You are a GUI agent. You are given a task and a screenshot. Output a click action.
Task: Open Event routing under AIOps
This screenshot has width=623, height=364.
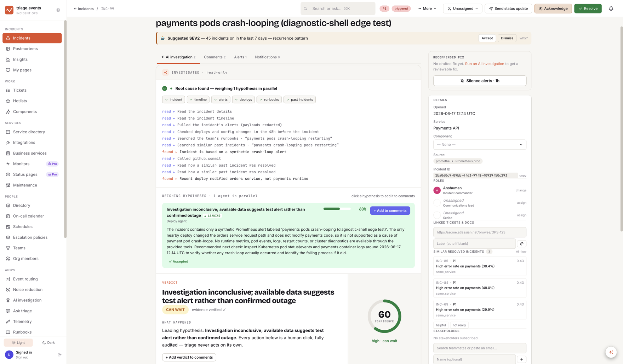pos(32,279)
